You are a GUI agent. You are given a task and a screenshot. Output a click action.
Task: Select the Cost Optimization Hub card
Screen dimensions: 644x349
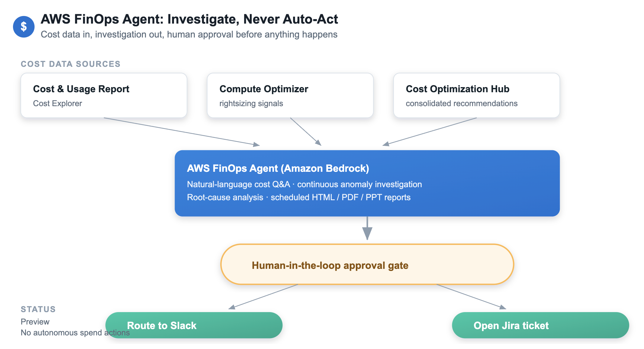point(477,95)
